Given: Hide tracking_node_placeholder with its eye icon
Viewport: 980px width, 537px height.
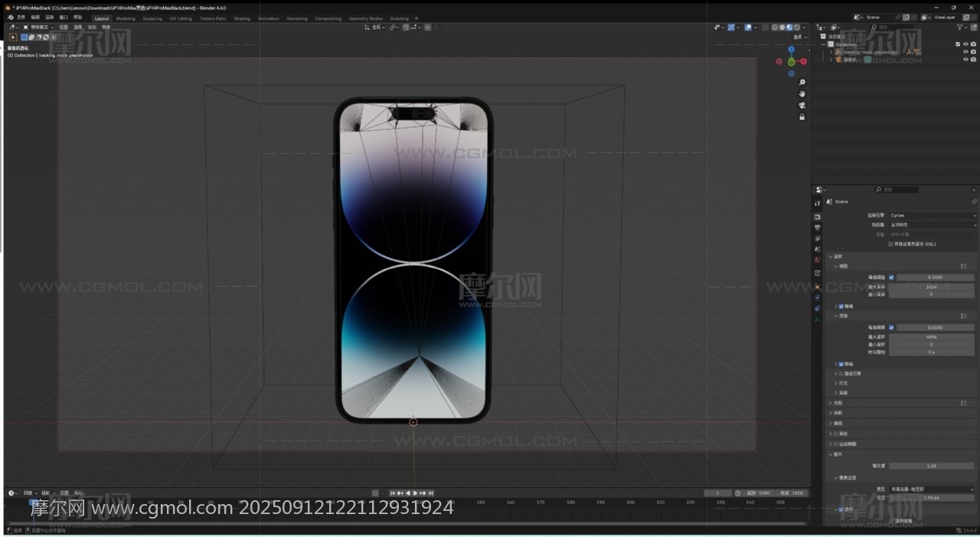Looking at the screenshot, I should [965, 52].
